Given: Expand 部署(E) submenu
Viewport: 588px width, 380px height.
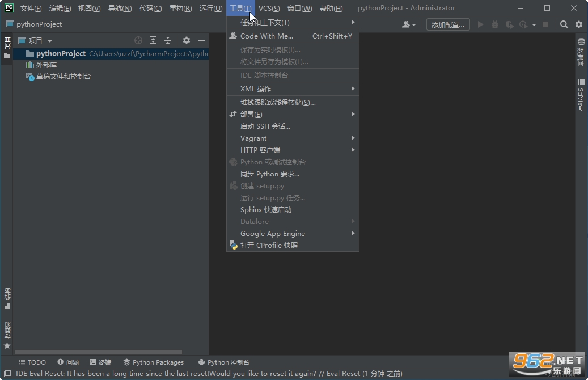Looking at the screenshot, I should click(293, 114).
